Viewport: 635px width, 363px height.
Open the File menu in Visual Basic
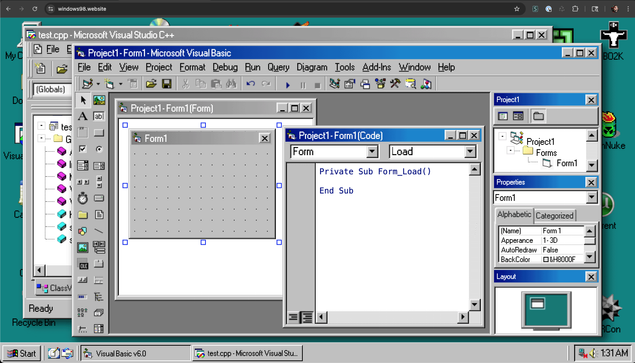[x=84, y=67]
